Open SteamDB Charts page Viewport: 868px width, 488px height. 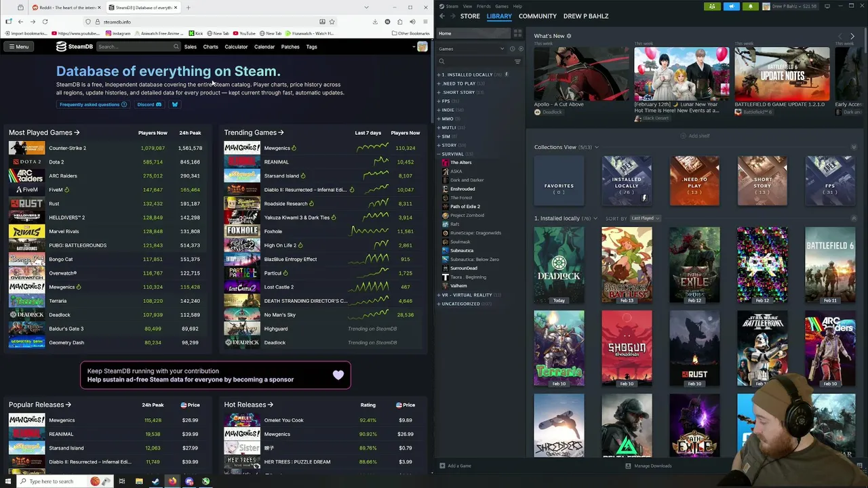click(x=211, y=47)
